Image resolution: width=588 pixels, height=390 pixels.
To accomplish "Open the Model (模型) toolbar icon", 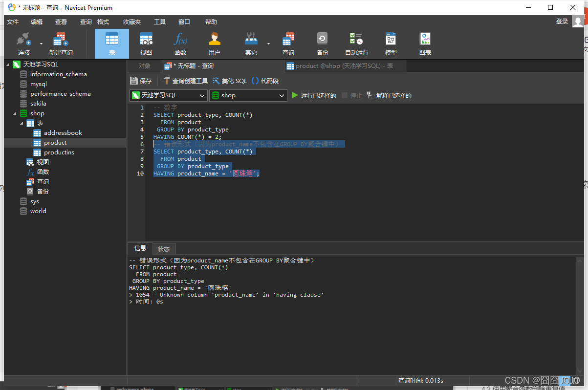I will tap(391, 43).
